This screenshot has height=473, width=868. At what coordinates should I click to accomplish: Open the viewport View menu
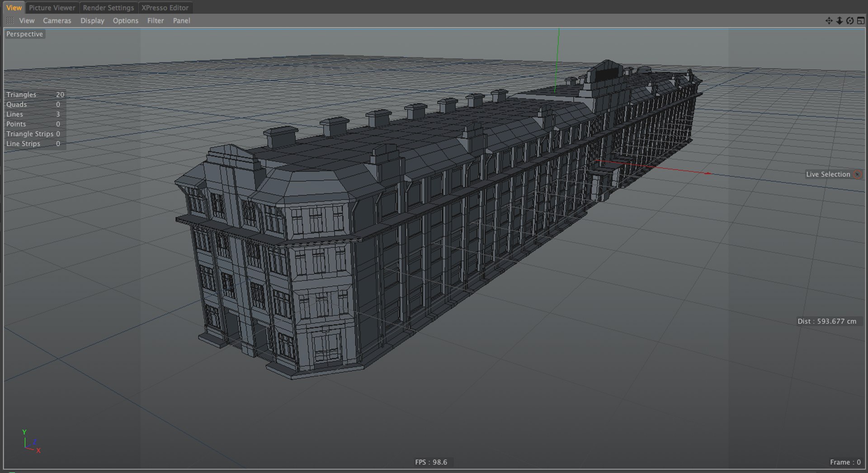(x=27, y=21)
